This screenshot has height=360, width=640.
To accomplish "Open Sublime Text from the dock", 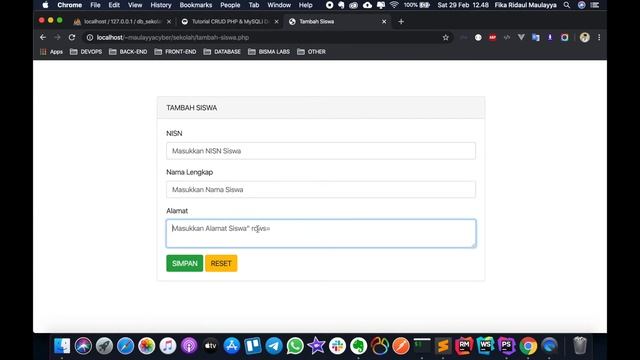I will click(443, 346).
